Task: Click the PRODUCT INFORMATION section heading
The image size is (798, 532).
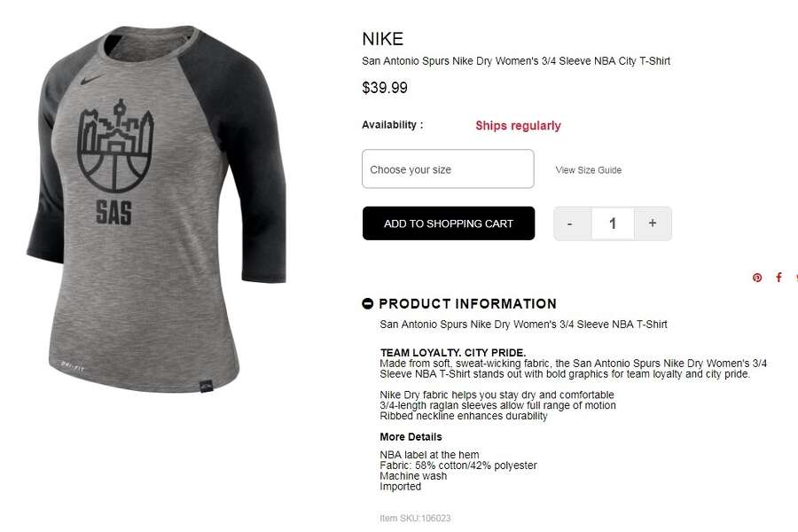Action: (467, 304)
